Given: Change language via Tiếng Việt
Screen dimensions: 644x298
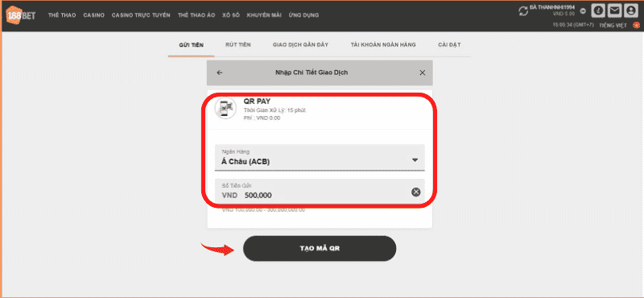Looking at the screenshot, I should tap(613, 26).
